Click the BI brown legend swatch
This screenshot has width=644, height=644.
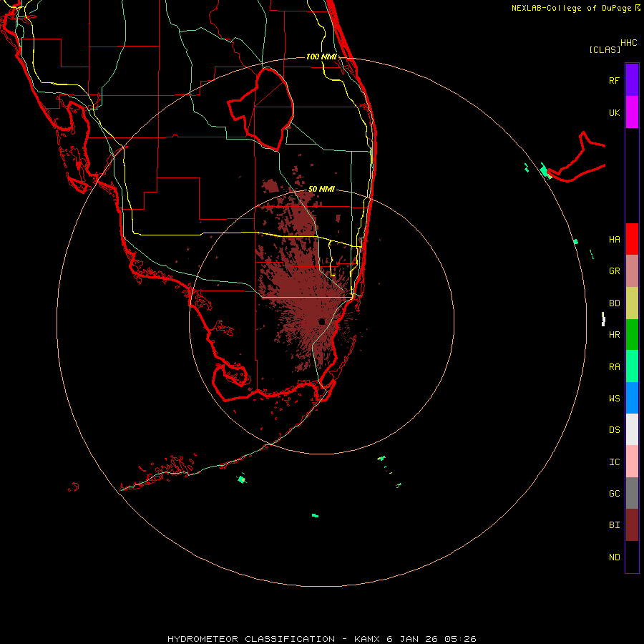[632, 525]
